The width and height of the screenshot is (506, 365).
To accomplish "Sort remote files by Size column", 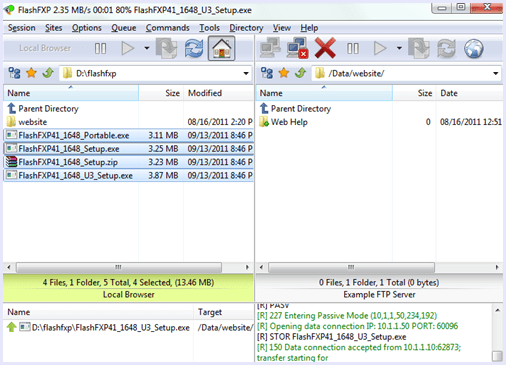I will pyautogui.click(x=414, y=93).
